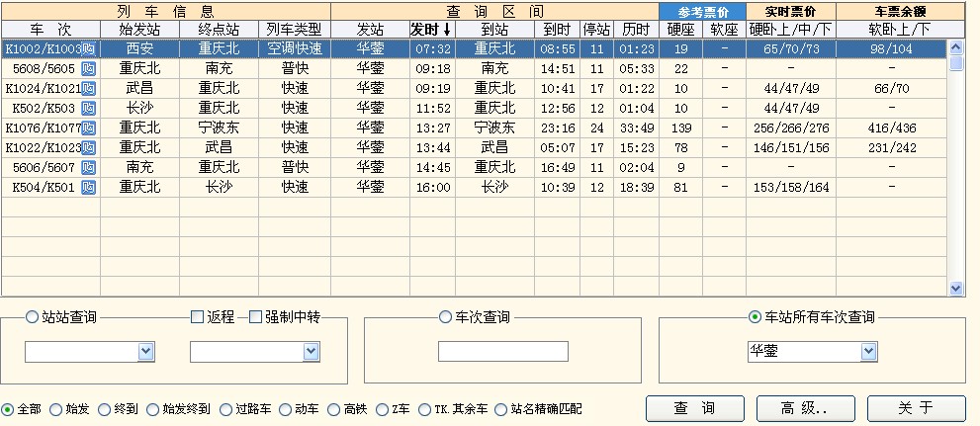980x426 pixels.
Task: Sort by the 列车类型 column header
Action: tap(295, 30)
